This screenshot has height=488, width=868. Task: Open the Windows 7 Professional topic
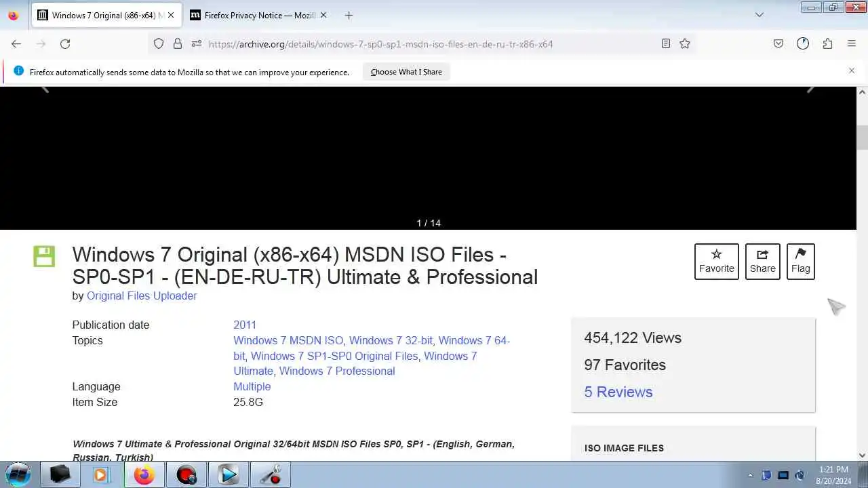337,371
